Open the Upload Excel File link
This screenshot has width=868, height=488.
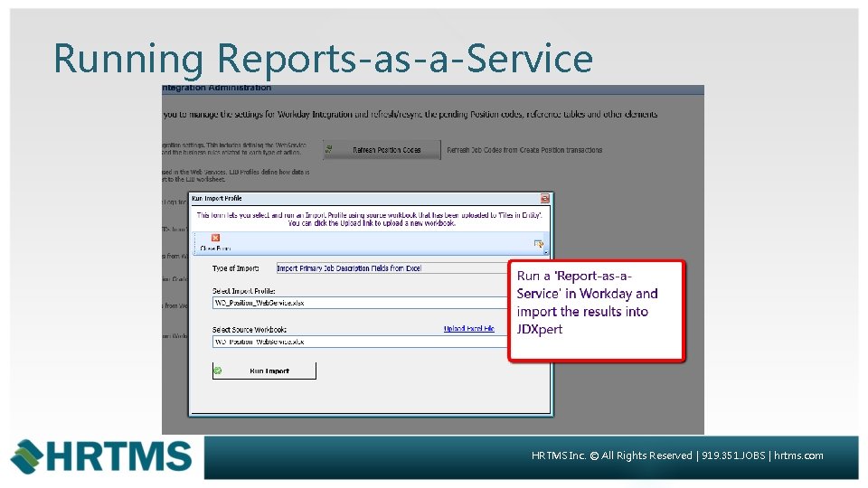coord(469,329)
